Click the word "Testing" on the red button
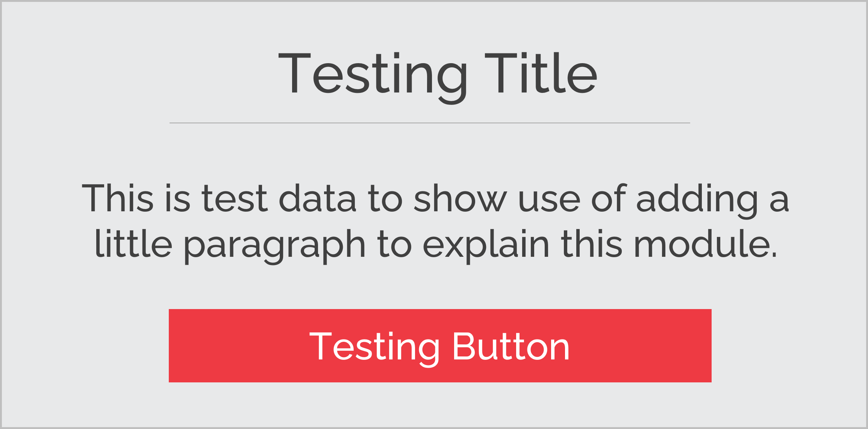 (x=374, y=349)
